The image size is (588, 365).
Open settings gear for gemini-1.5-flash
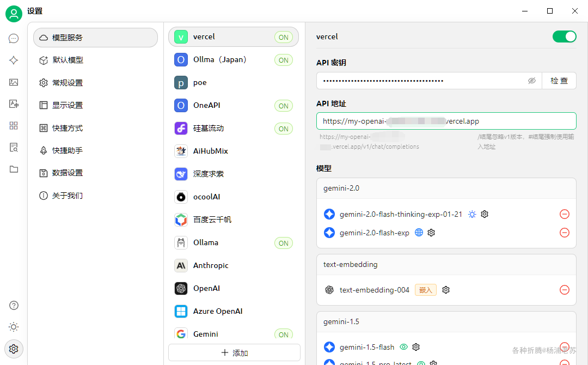coord(416,347)
